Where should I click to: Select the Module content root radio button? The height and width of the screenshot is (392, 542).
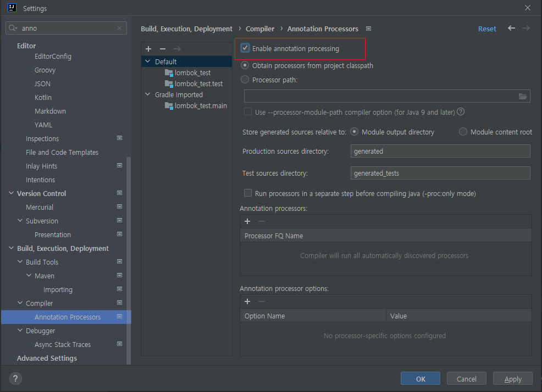point(463,132)
